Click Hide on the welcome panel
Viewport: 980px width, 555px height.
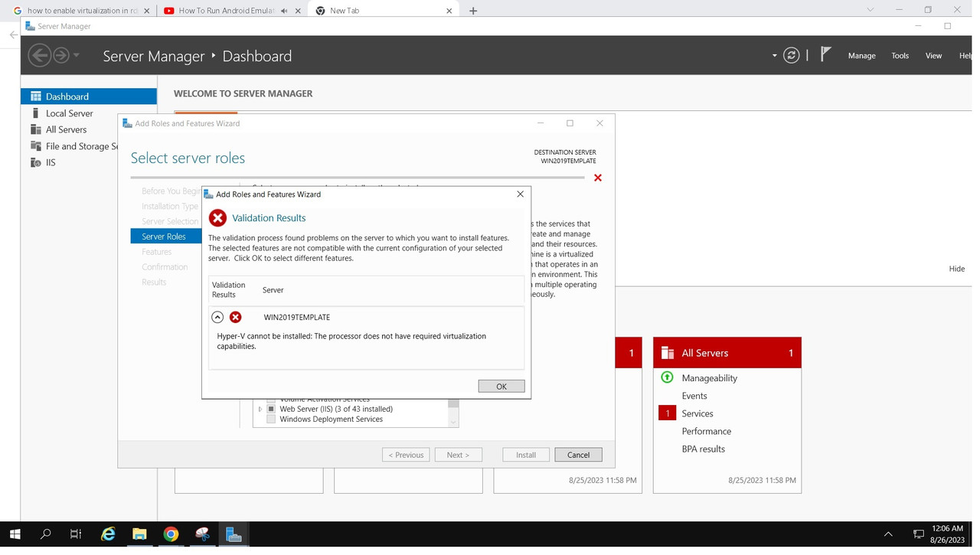(957, 269)
